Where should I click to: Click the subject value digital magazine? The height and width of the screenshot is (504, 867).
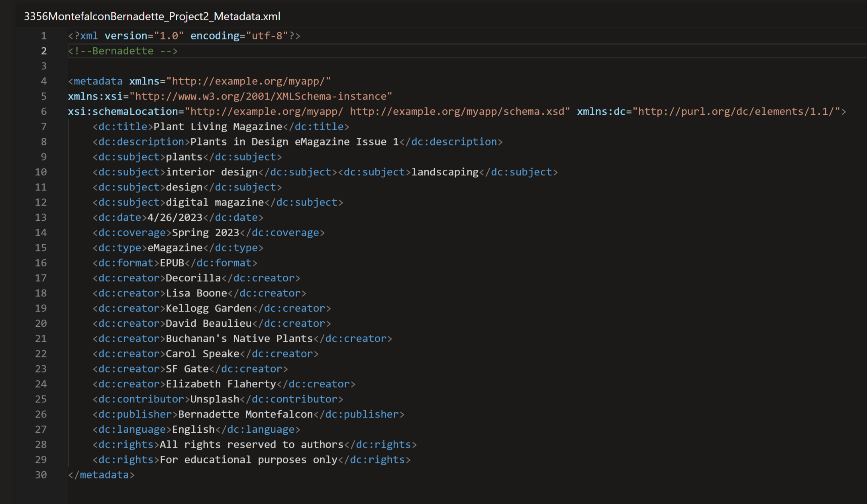[215, 202]
